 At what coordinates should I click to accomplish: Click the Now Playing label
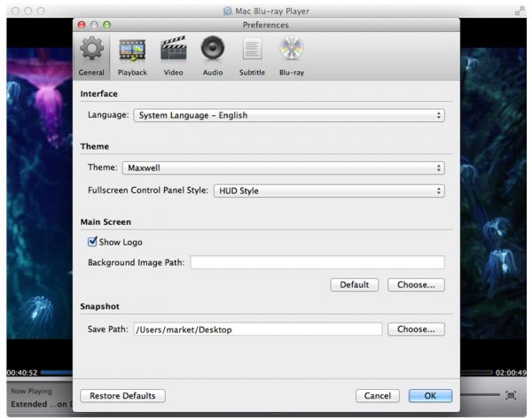(31, 391)
